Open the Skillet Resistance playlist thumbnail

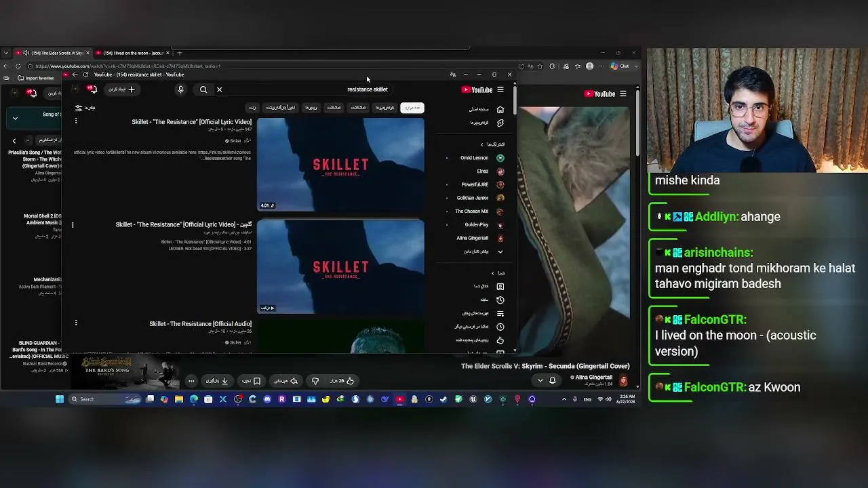340,267
